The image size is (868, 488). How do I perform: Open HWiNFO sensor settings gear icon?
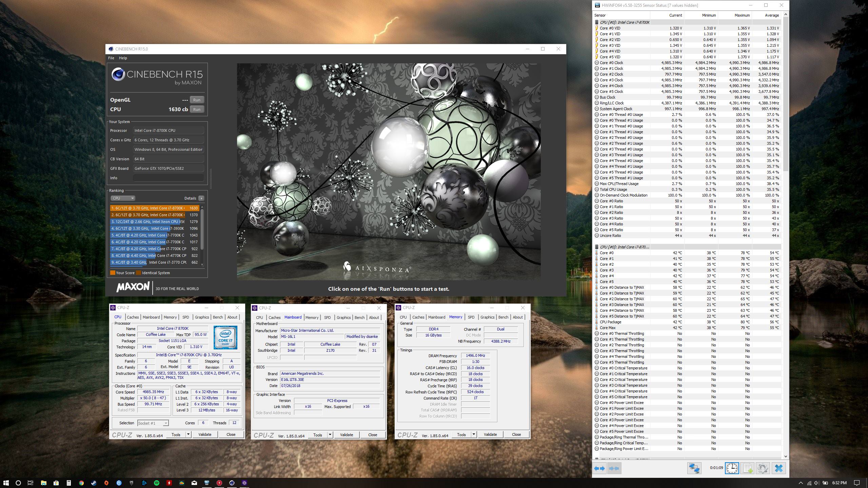coord(763,468)
